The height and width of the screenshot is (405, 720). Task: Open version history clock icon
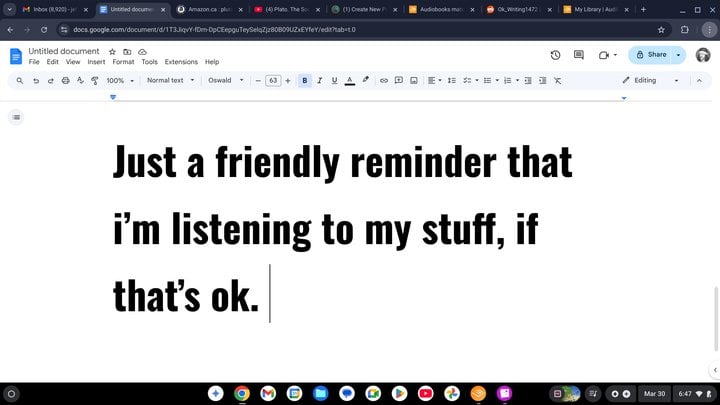point(555,55)
